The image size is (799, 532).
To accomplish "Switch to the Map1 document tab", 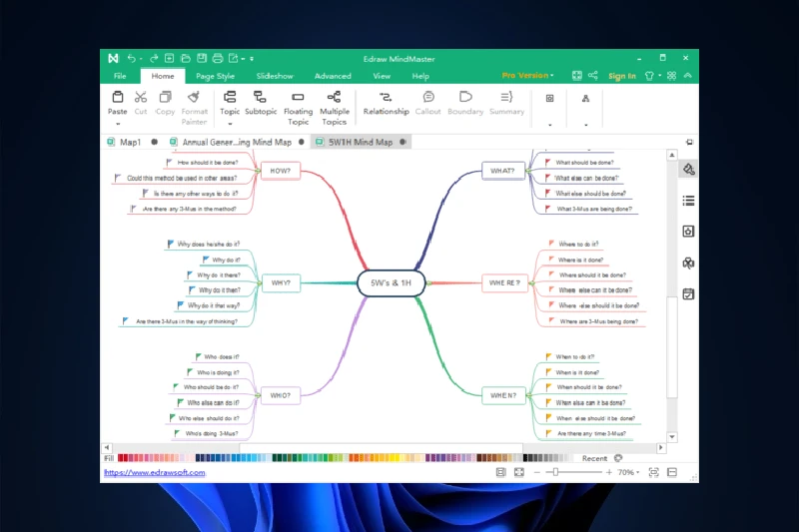I will point(130,142).
